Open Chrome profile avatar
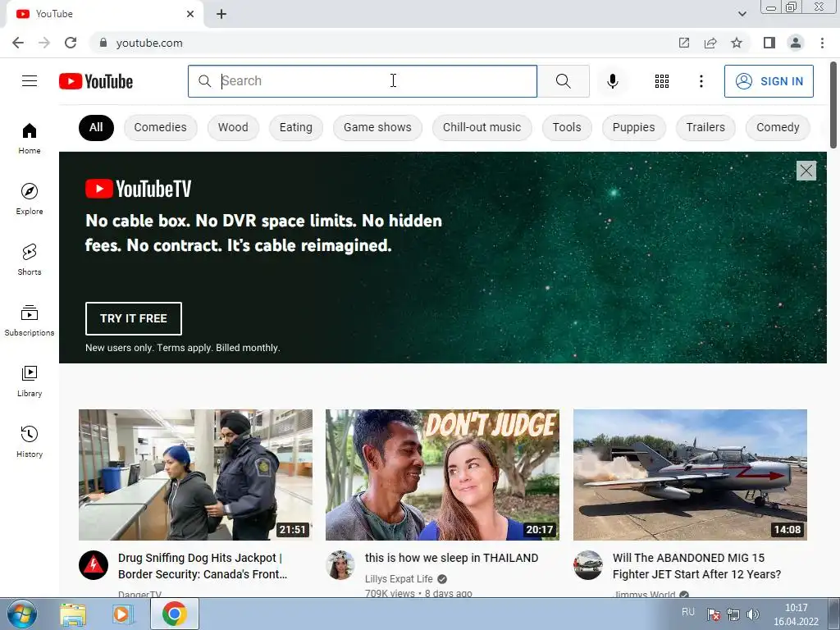Screen dimensions: 840x630 pyautogui.click(x=796, y=43)
